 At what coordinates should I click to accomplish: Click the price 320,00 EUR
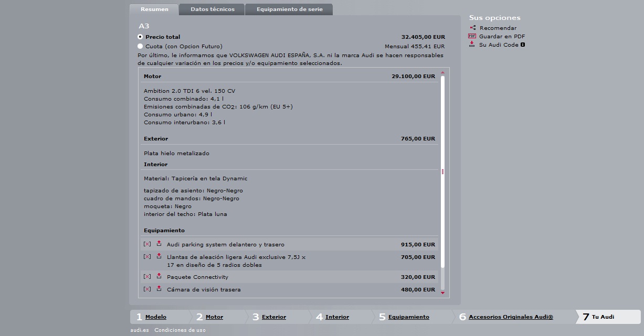[418, 277]
